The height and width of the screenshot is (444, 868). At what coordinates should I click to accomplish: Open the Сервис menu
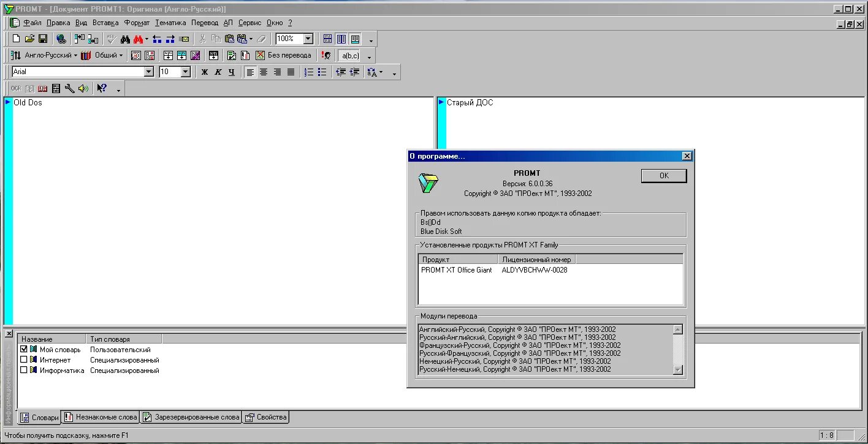point(249,23)
